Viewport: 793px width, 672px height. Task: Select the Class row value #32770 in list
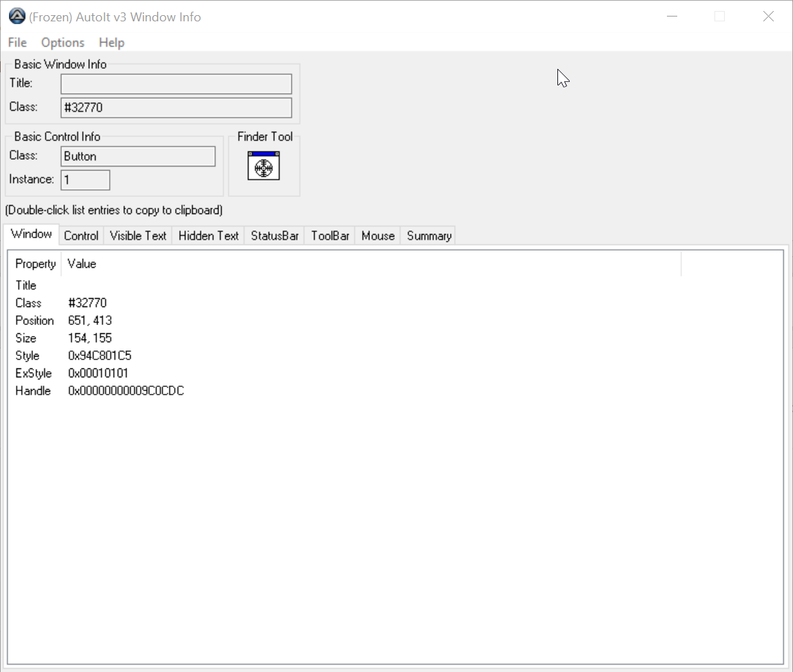(x=87, y=303)
